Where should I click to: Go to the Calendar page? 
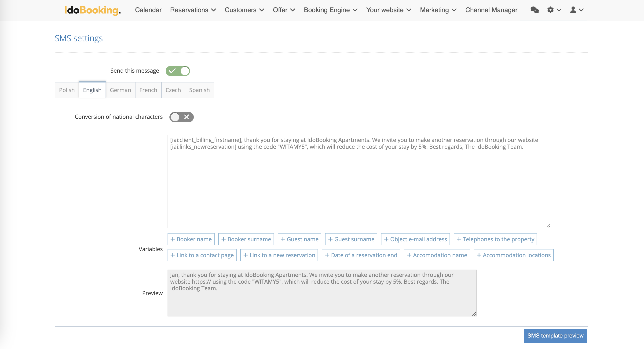pos(148,10)
